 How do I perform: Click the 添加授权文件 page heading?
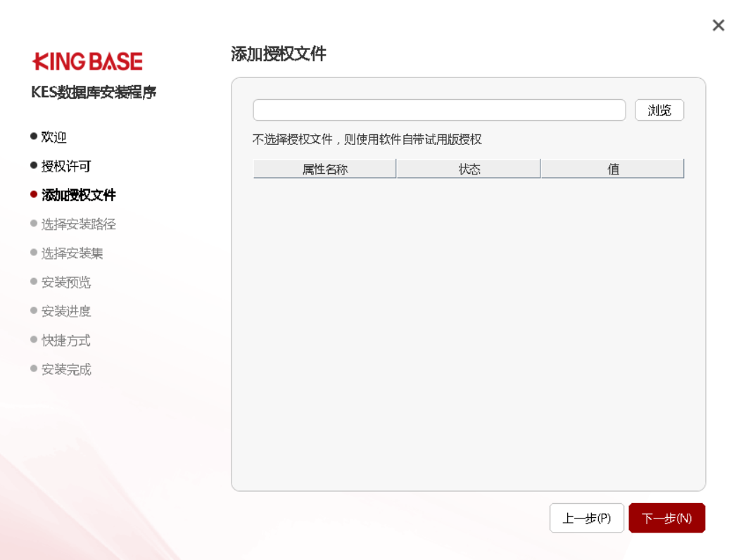click(278, 54)
